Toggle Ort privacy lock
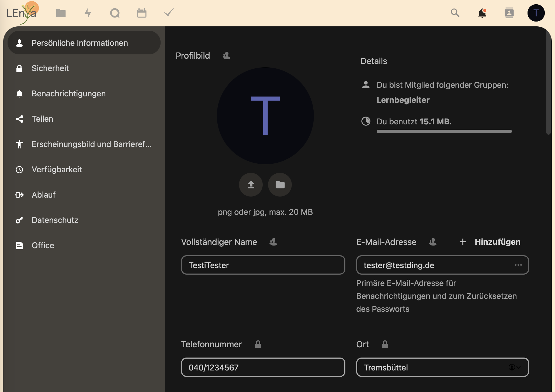The height and width of the screenshot is (392, 555). [385, 344]
